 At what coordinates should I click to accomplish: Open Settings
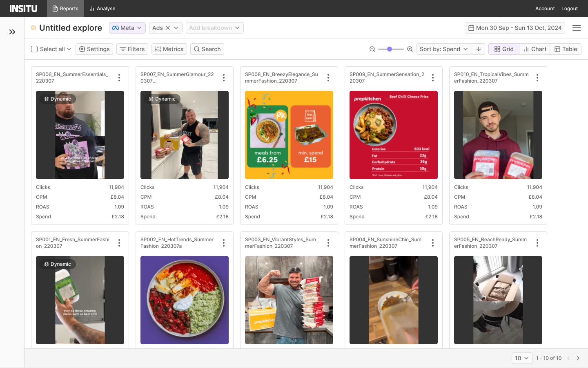[x=94, y=49]
